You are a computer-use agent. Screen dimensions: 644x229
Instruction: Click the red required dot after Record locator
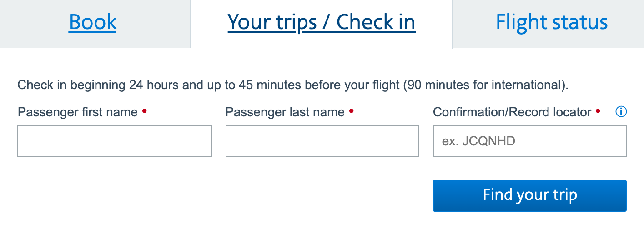(x=598, y=110)
